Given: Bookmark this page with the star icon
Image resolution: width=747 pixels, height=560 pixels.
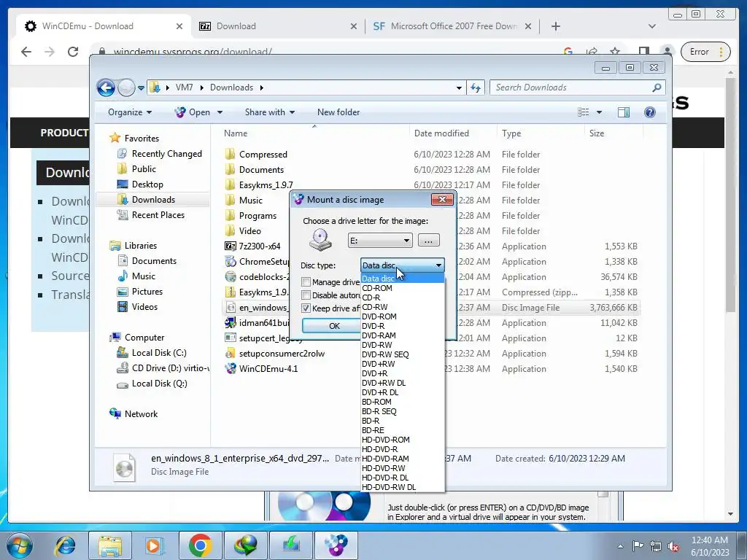Looking at the screenshot, I should tap(615, 51).
